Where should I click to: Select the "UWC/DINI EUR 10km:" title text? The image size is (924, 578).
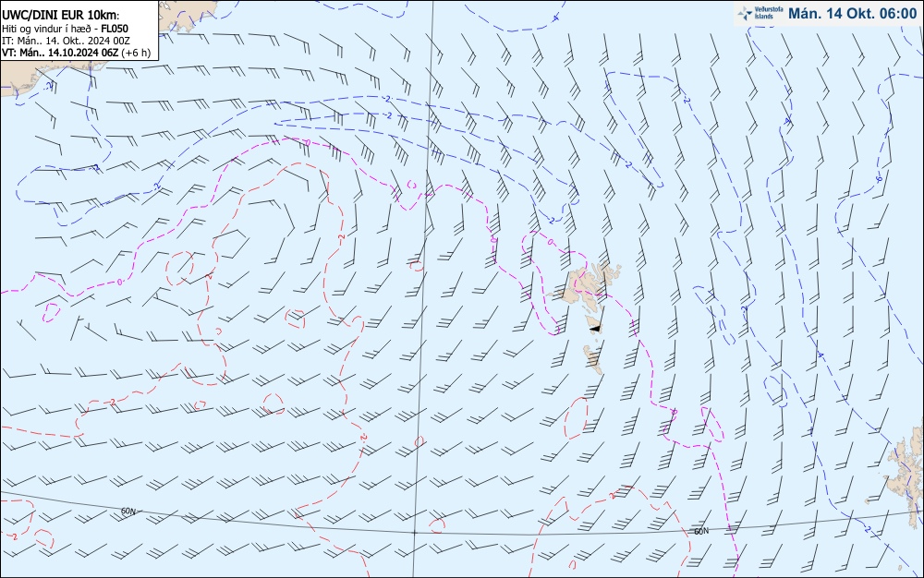(x=60, y=16)
